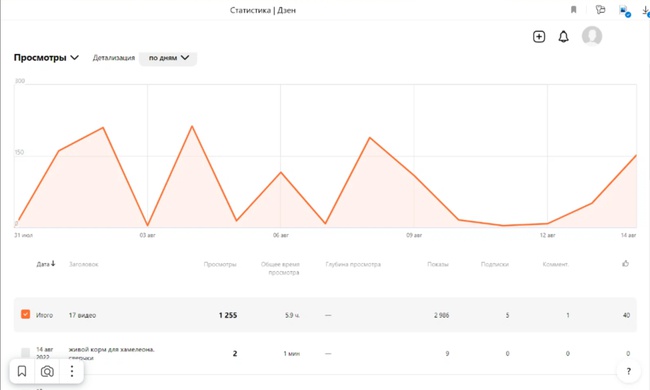Click the thumbs-up likes column icon
The height and width of the screenshot is (390, 650).
(626, 264)
